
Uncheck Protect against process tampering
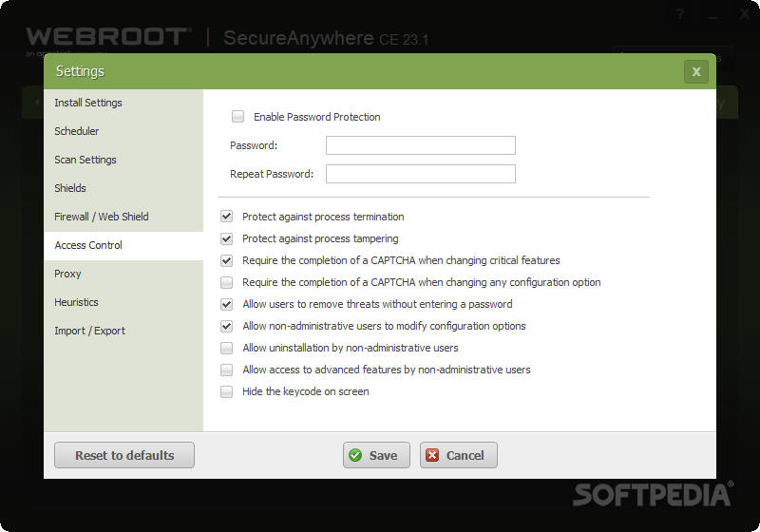pos(226,238)
